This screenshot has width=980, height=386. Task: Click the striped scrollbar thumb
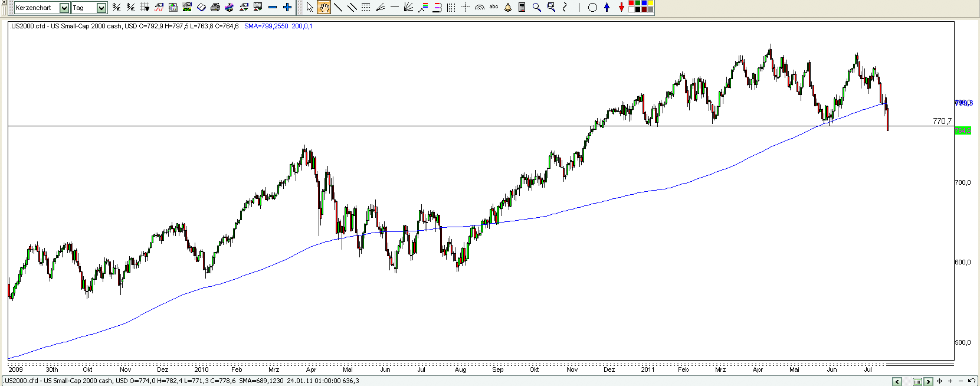coord(917,381)
